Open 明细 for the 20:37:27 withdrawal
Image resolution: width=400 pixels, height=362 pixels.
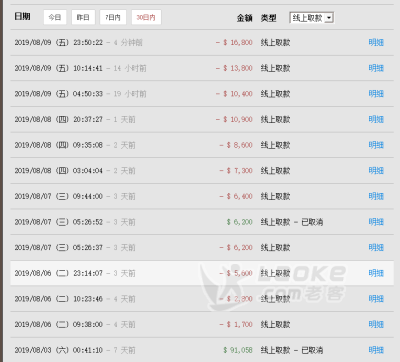[x=376, y=119]
